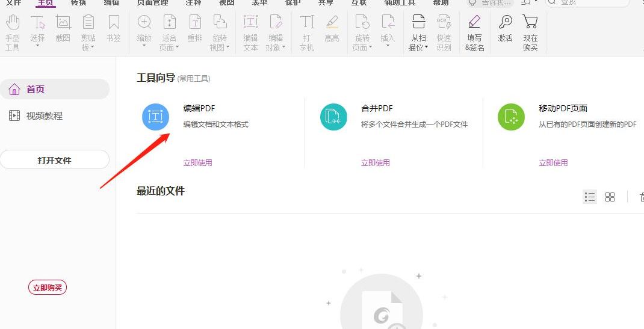644x329 pixels.
Task: Click the 打开文件 button
Action: click(54, 161)
